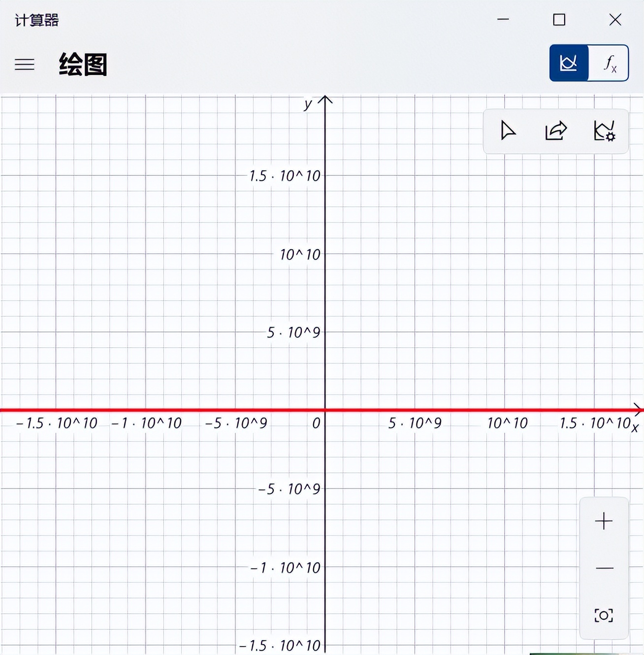Image resolution: width=644 pixels, height=655 pixels.
Task: Open graph options settings
Action: click(x=604, y=131)
